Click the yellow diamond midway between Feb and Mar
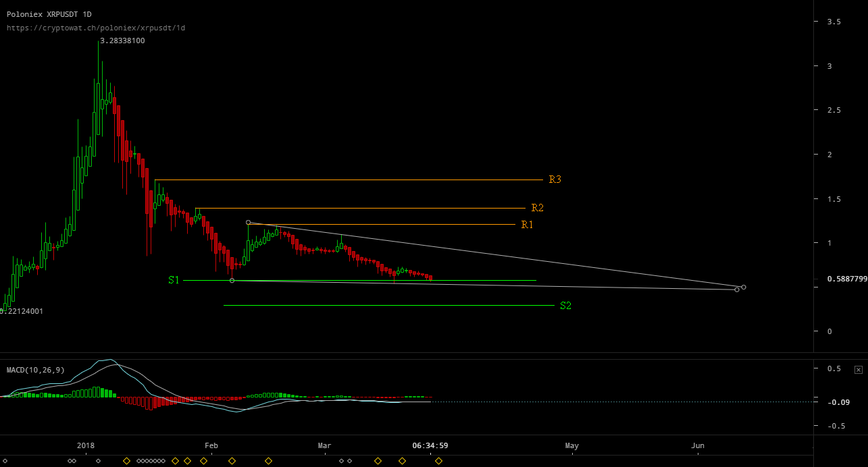The width and height of the screenshot is (868, 467). pyautogui.click(x=268, y=461)
